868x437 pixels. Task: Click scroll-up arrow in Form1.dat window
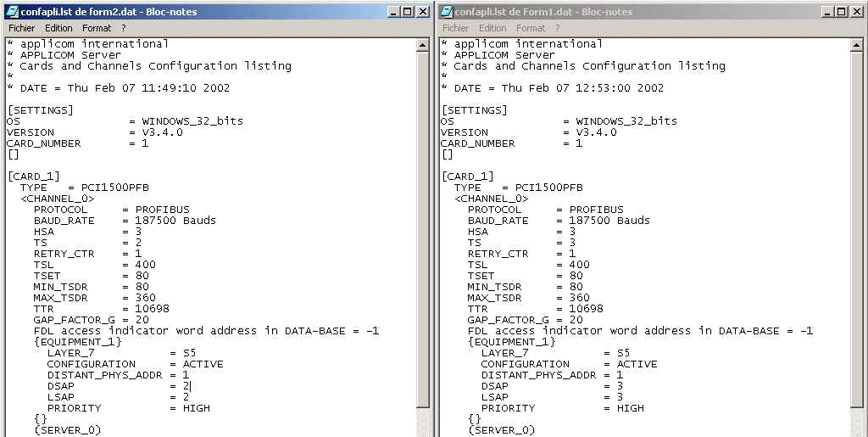tap(856, 45)
